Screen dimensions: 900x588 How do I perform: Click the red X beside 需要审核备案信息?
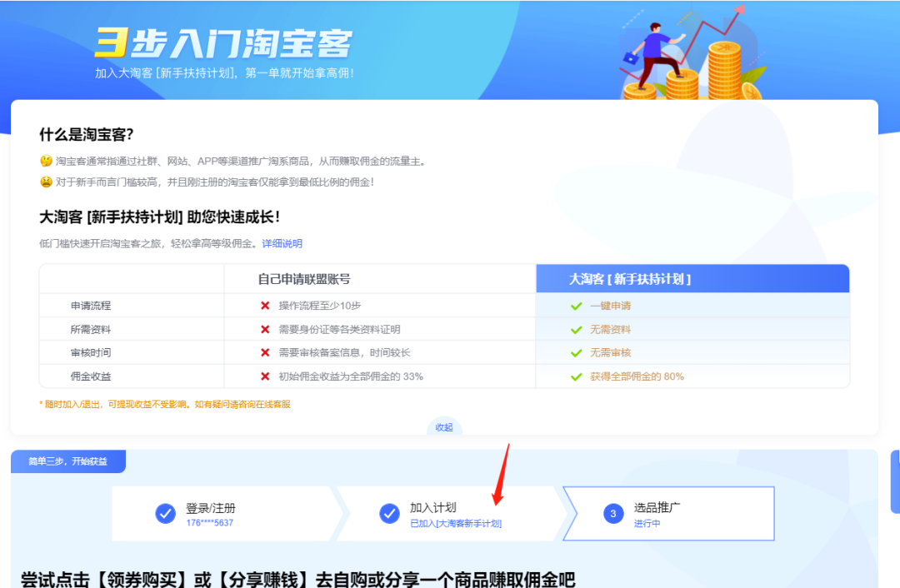[x=265, y=352]
